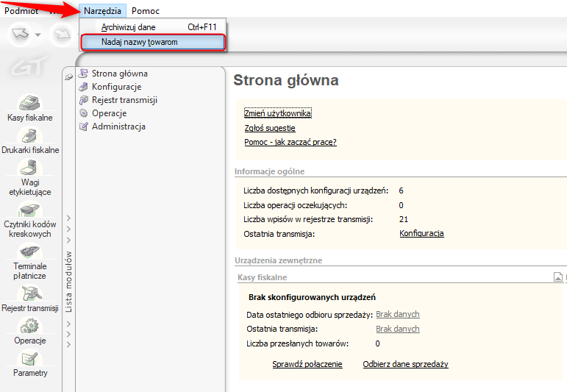The height and width of the screenshot is (392, 567).
Task: Click the Sprawdź połączenie link
Action: coord(307,364)
